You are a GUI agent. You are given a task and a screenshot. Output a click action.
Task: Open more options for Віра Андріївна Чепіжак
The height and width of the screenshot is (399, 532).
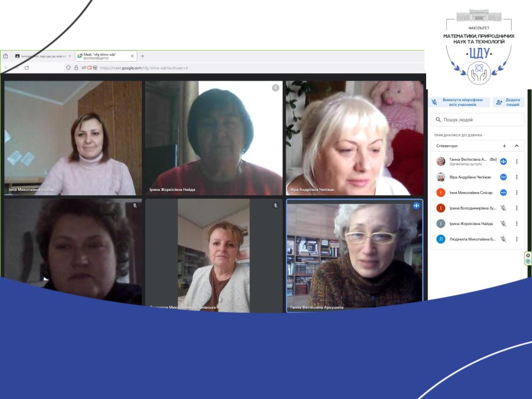click(x=516, y=177)
